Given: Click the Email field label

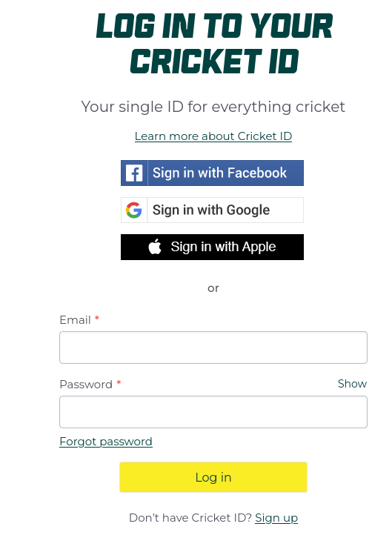Looking at the screenshot, I should click(75, 320).
